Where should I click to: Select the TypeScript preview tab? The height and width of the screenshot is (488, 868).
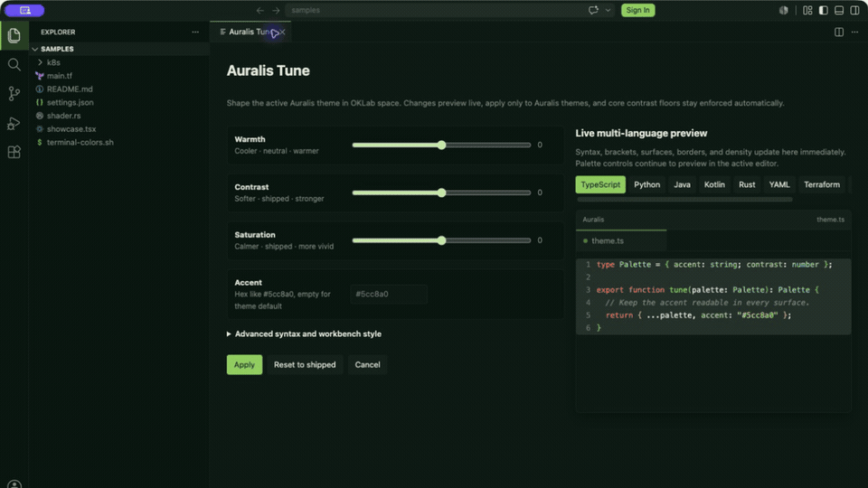tap(600, 184)
